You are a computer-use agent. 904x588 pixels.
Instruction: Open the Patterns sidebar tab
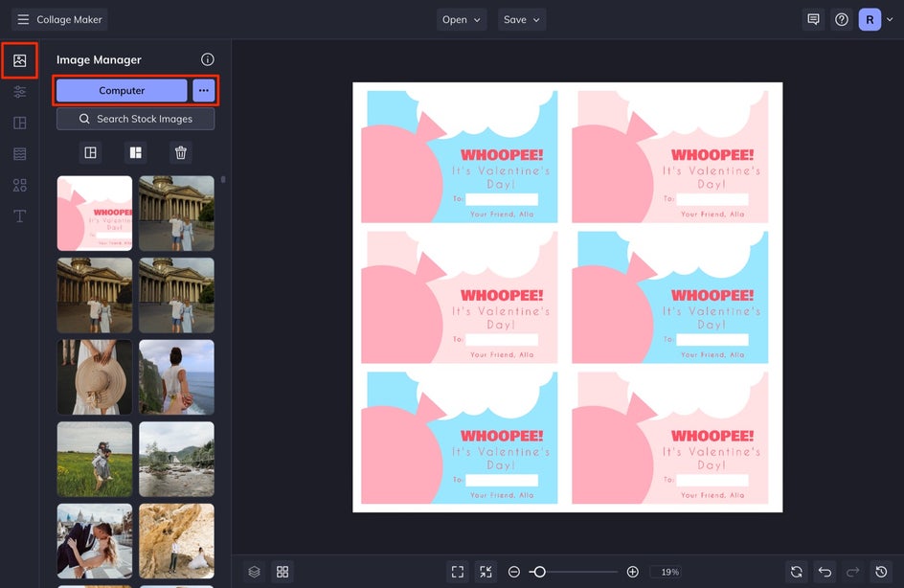(19, 154)
